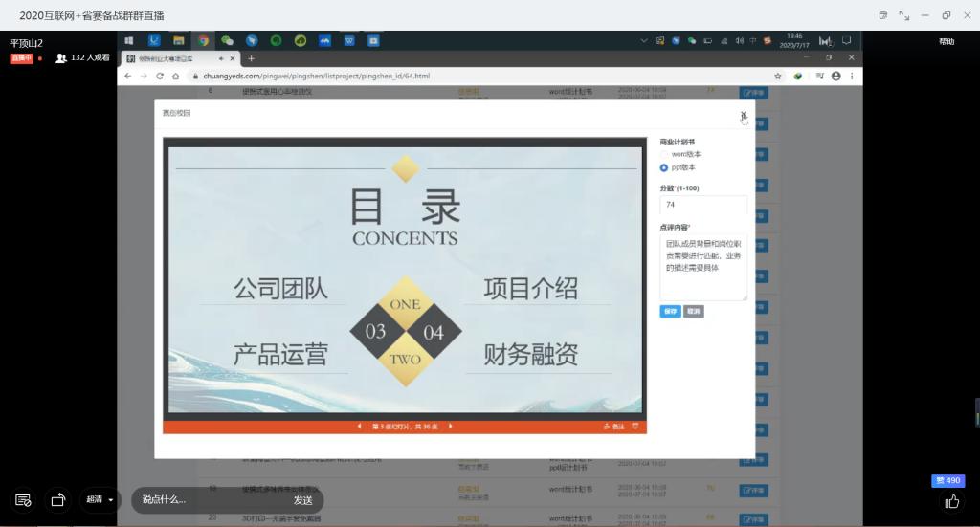The width and height of the screenshot is (980, 527).
Task: Open the 备注 notes button in slide bar
Action: point(613,427)
